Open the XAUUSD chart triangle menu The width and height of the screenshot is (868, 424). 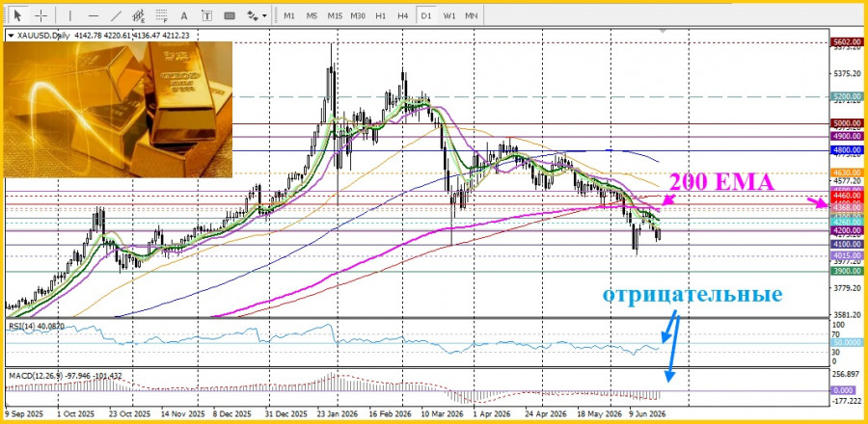coord(11,36)
